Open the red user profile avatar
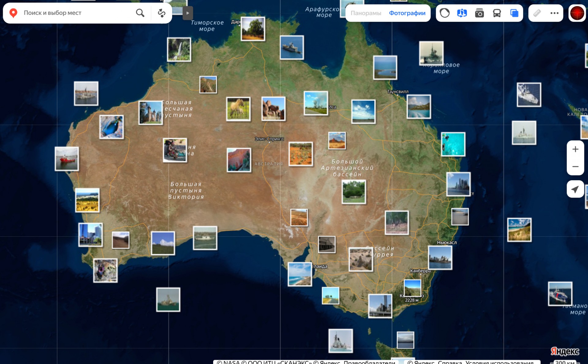 (x=577, y=13)
